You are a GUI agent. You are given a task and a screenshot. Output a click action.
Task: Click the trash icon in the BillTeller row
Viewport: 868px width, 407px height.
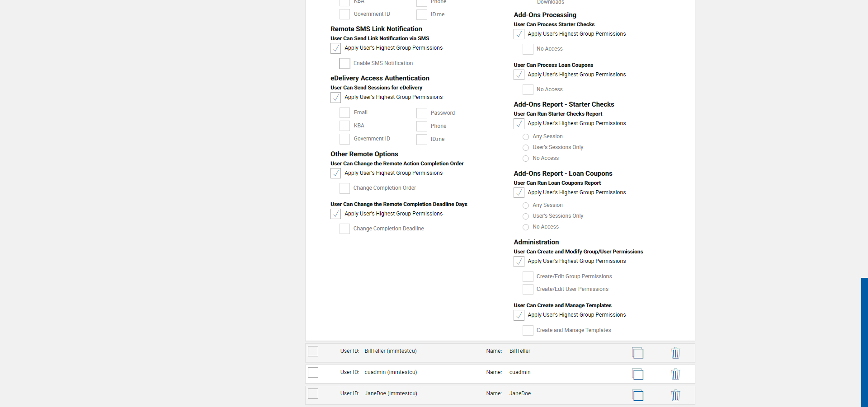click(x=675, y=353)
